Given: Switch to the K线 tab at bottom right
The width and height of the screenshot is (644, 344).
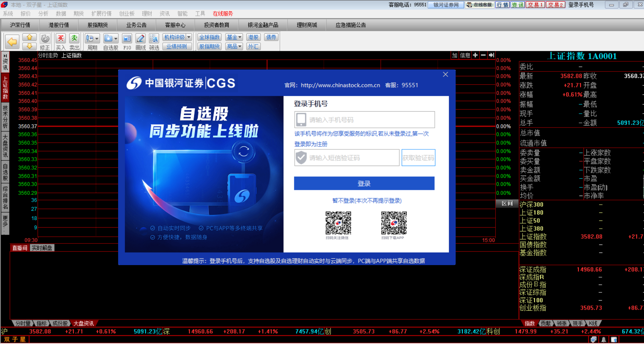Looking at the screenshot, I should point(593,323).
